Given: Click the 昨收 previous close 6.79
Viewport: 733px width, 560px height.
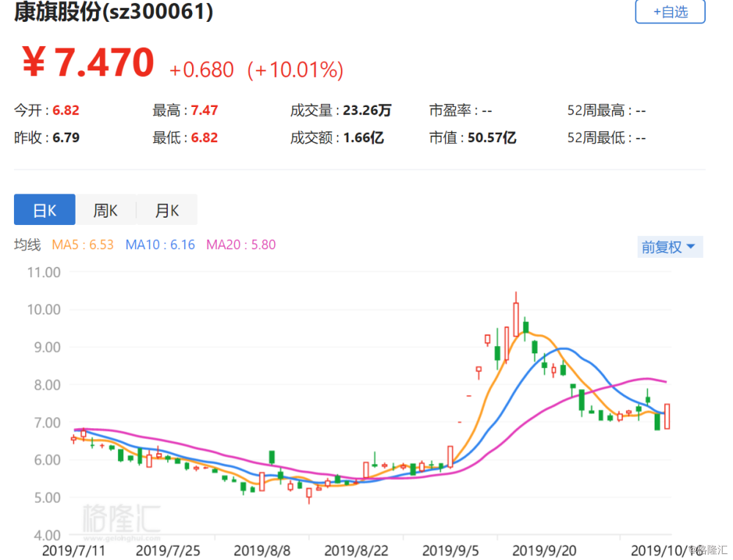Looking at the screenshot, I should 66,137.
